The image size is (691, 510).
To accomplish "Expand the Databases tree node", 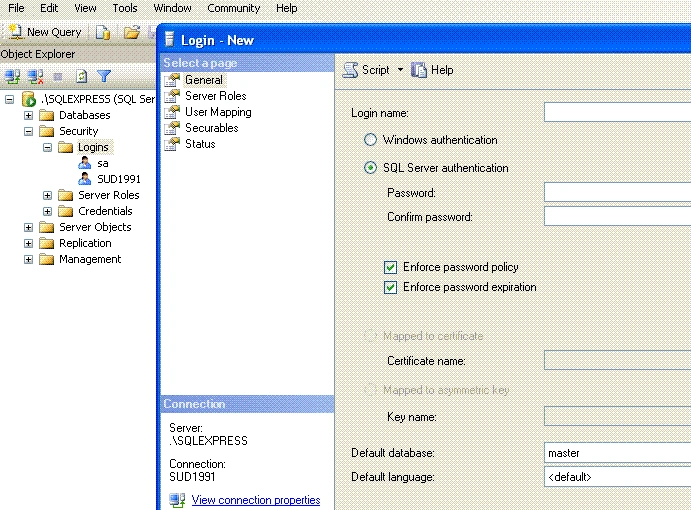I will (x=28, y=115).
